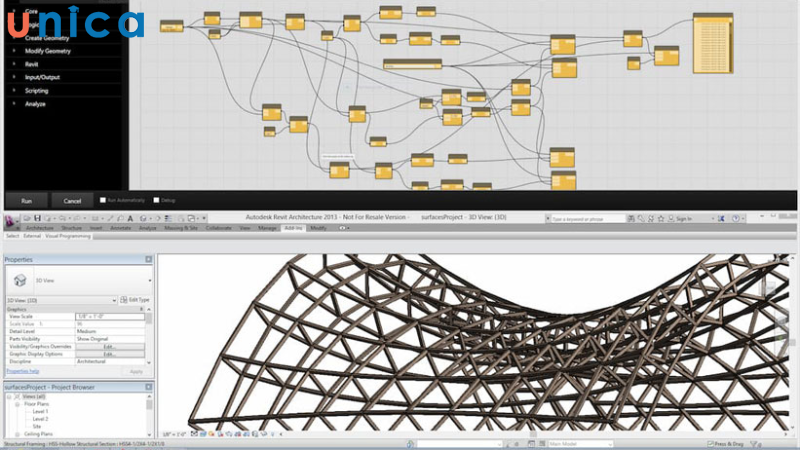Screen dimensions: 800x450
Task: Click the Cancel button in Dynamo
Action: click(x=72, y=201)
